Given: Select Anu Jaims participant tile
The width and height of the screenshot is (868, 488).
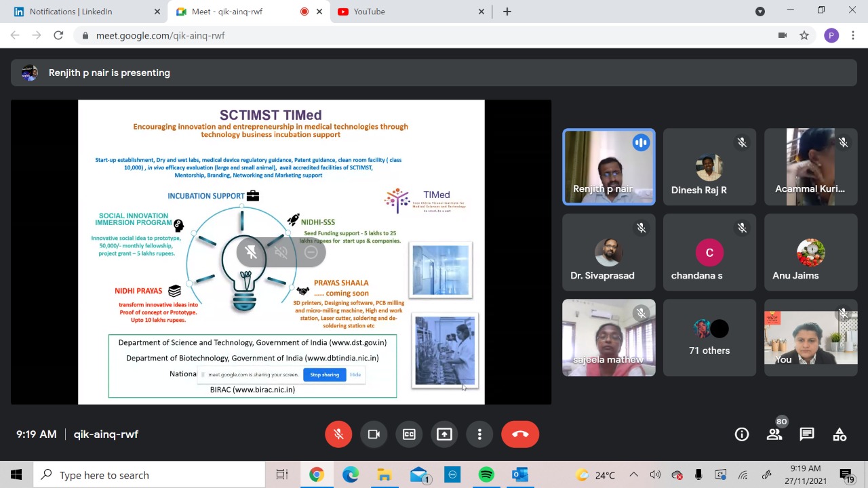Looking at the screenshot, I should click(x=810, y=252).
